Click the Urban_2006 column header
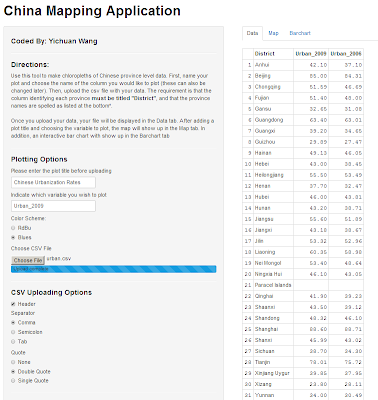Screen dimensions: 378x400 (346, 54)
